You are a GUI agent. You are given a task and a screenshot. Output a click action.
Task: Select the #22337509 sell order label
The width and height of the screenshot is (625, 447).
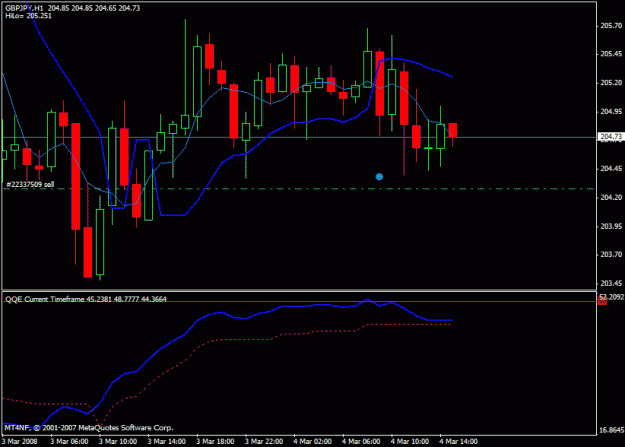[x=30, y=184]
